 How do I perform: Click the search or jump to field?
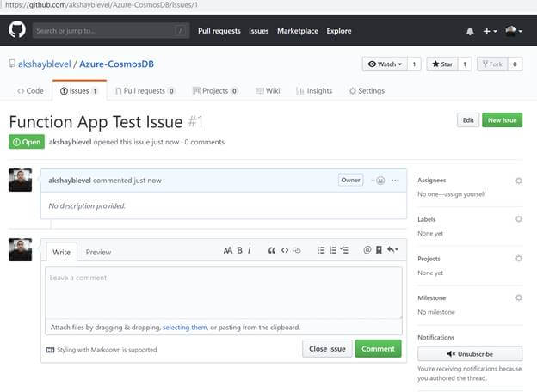point(111,31)
